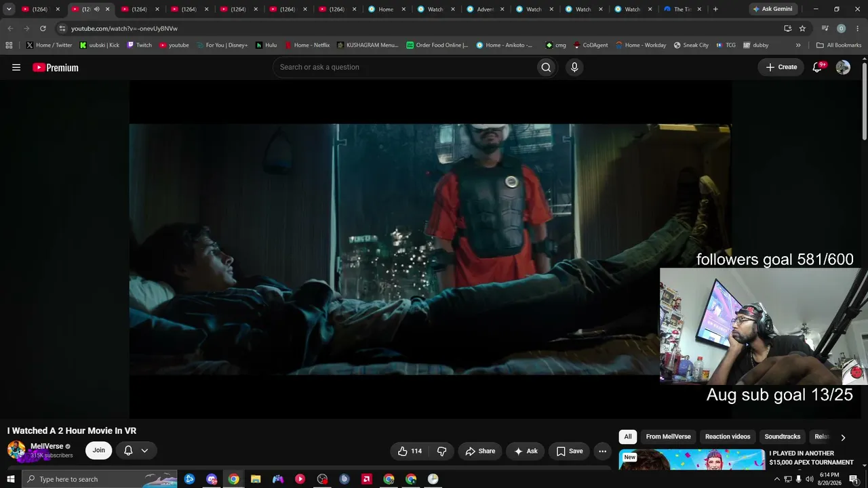The image size is (868, 488).
Task: Open Windows action center notifications
Action: coord(854,479)
